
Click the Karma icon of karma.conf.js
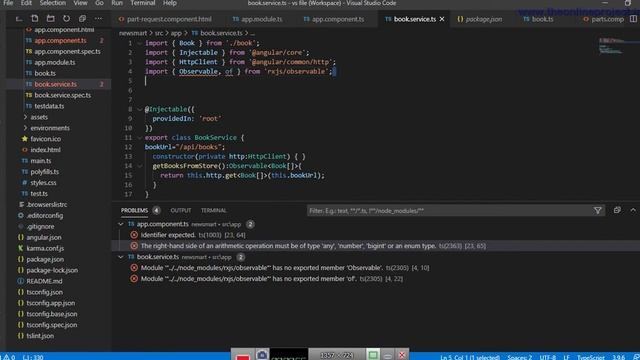pyautogui.click(x=20, y=248)
